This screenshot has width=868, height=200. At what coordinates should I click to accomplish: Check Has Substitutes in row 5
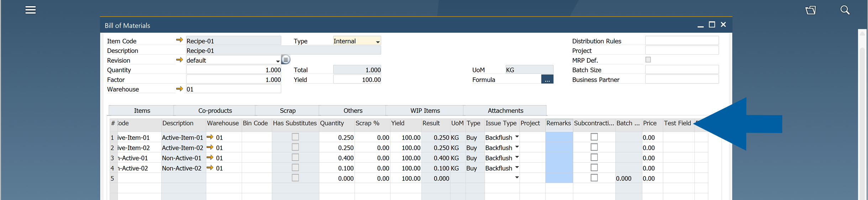point(295,178)
